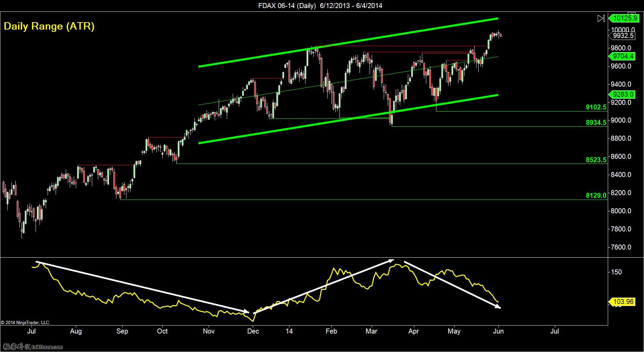644x352 pixels.
Task: Select the 9283.0 lower channel price marker
Action: pyautogui.click(x=623, y=94)
